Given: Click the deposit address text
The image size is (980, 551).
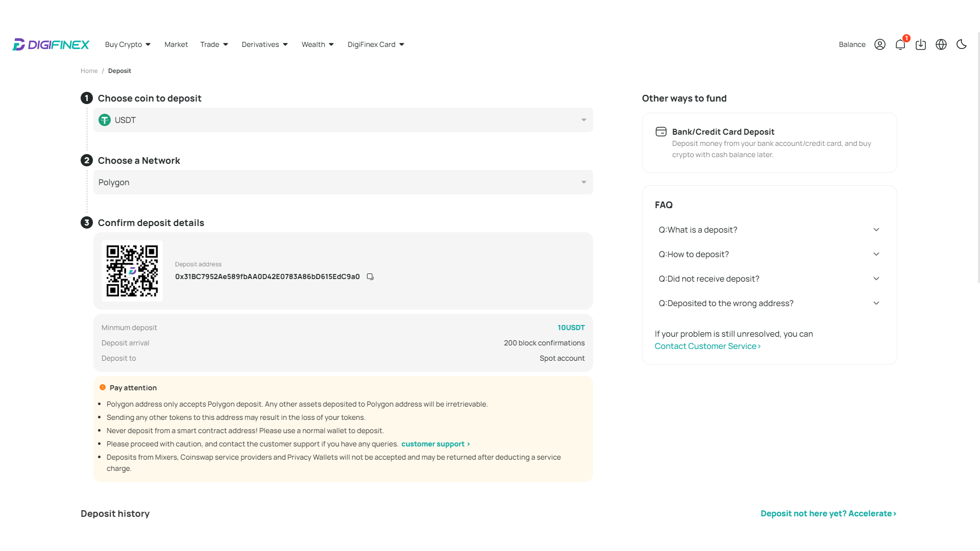Looking at the screenshot, I should [267, 277].
